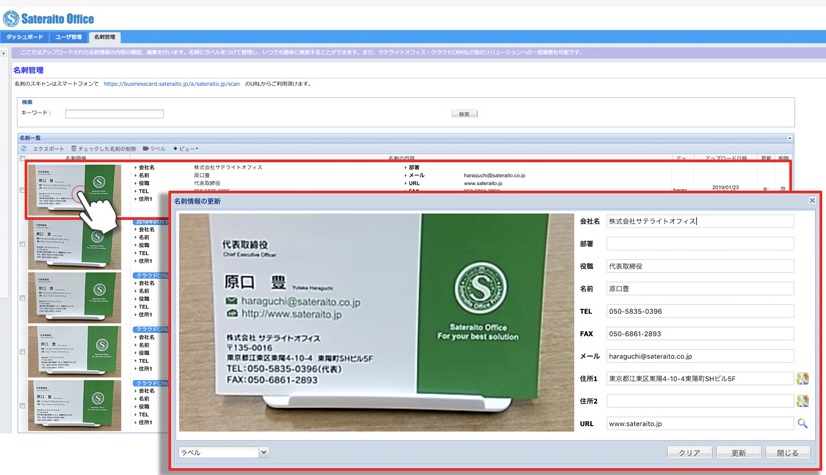Click the 株式会社サテライトオフィス value in the first row
Viewport: 826px width, 475px height.
click(228, 167)
